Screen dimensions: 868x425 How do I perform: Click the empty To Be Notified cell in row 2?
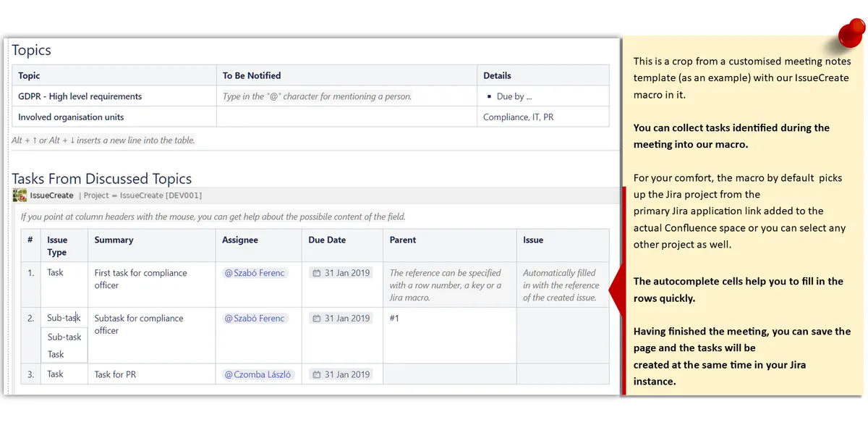click(x=346, y=117)
